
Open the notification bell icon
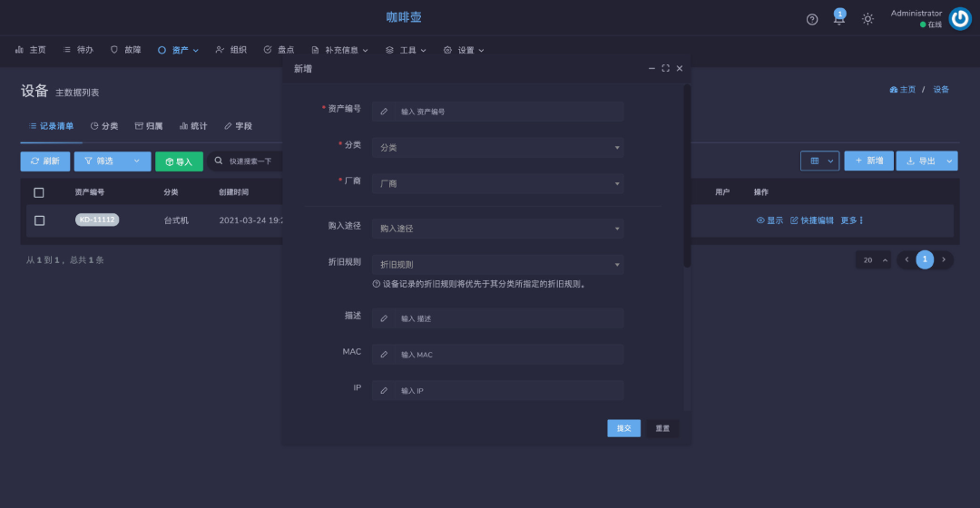839,19
